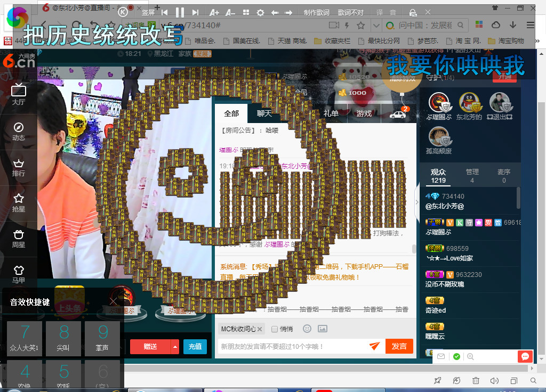Viewport: 546px width, 392px height.
Task: Play sound effect 7 众人大笑1
Action: point(25,338)
